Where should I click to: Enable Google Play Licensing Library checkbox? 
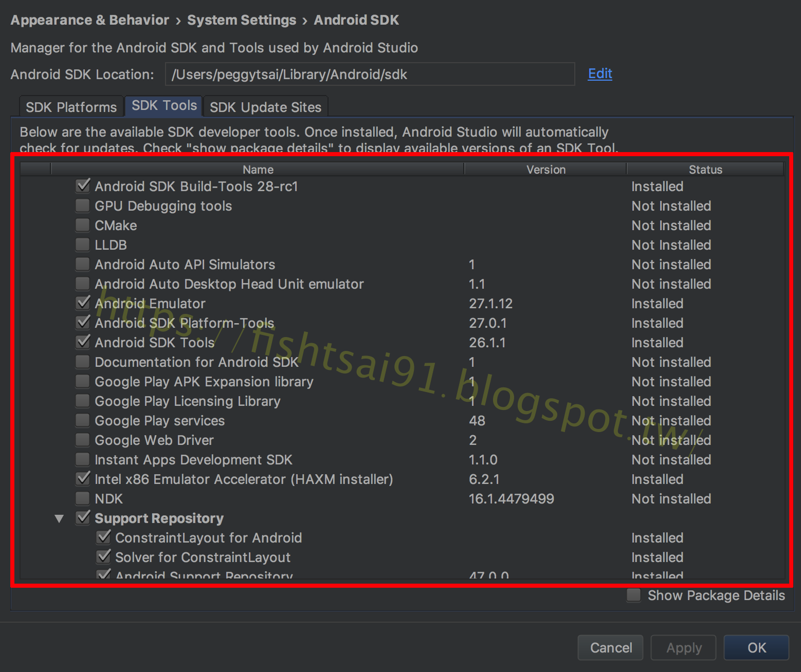[x=82, y=401]
